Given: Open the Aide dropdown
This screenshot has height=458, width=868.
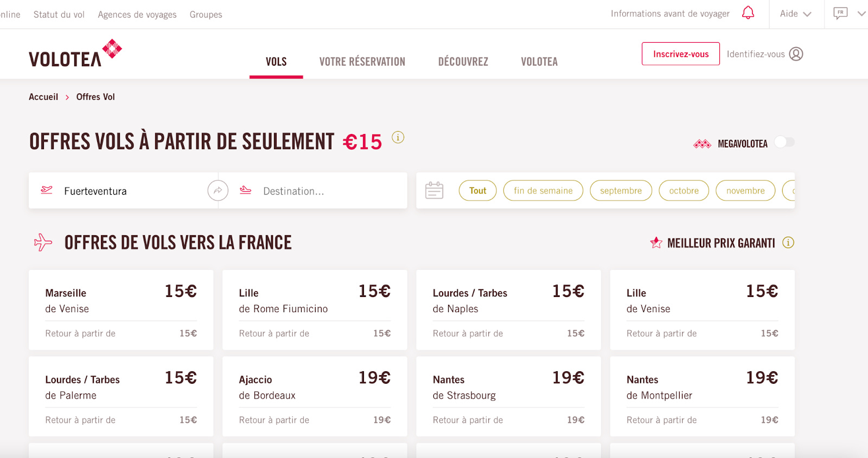Looking at the screenshot, I should tap(795, 14).
